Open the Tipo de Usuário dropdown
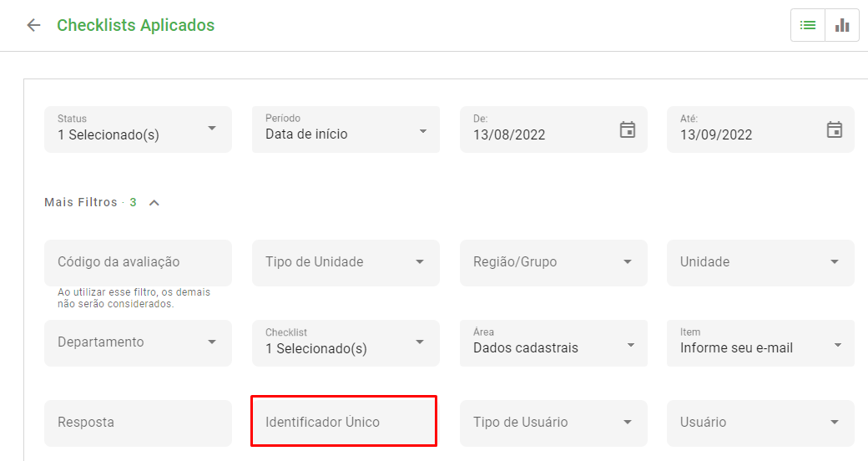This screenshot has width=868, height=461. point(553,423)
